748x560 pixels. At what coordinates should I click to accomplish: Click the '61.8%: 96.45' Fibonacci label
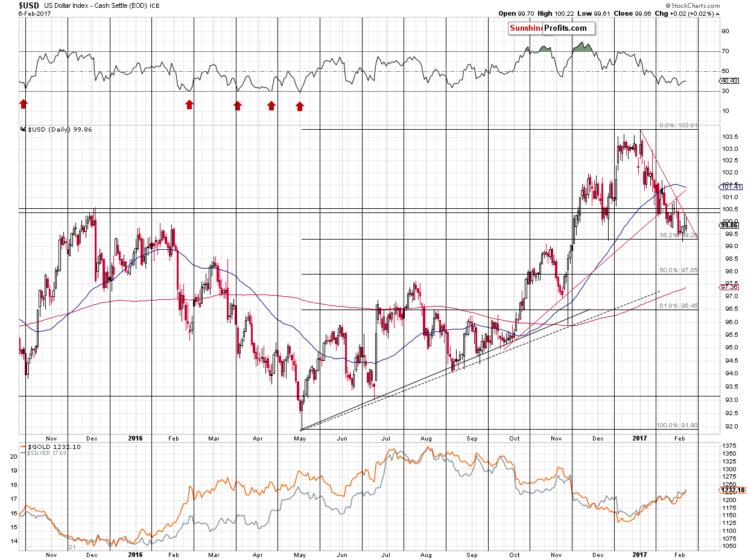[x=679, y=306]
